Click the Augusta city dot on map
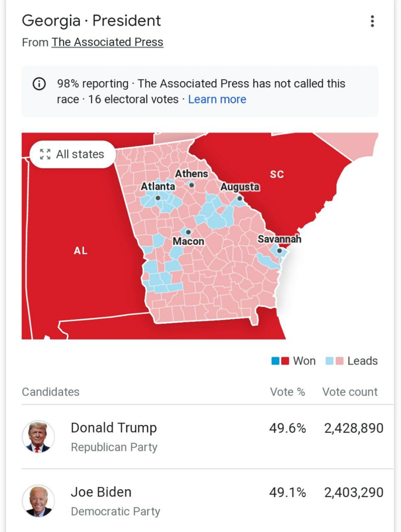This screenshot has height=532, width=401. coord(240,199)
